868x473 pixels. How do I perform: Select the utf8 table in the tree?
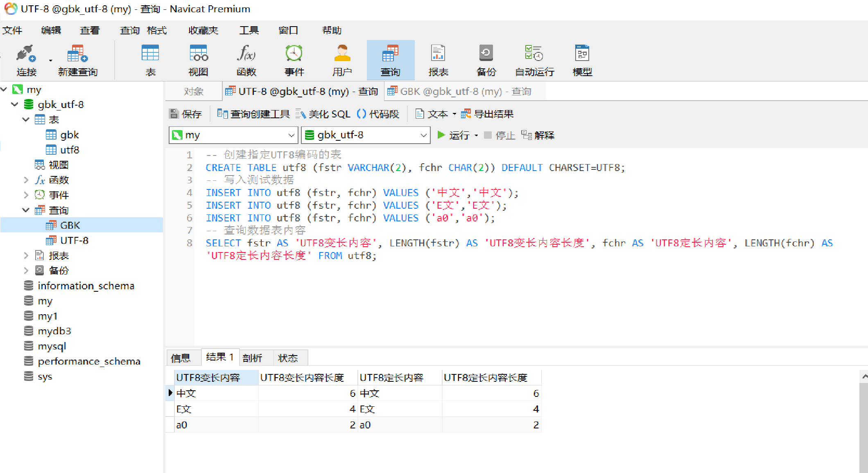pyautogui.click(x=69, y=150)
